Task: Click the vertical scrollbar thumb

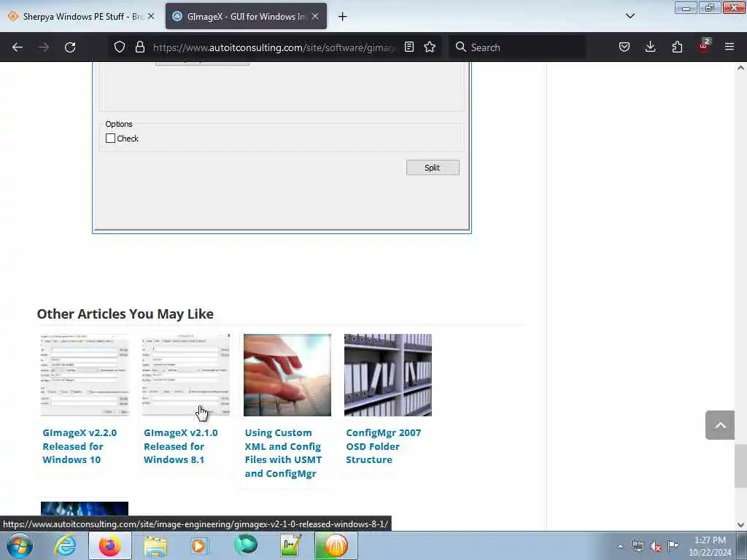Action: (x=740, y=466)
